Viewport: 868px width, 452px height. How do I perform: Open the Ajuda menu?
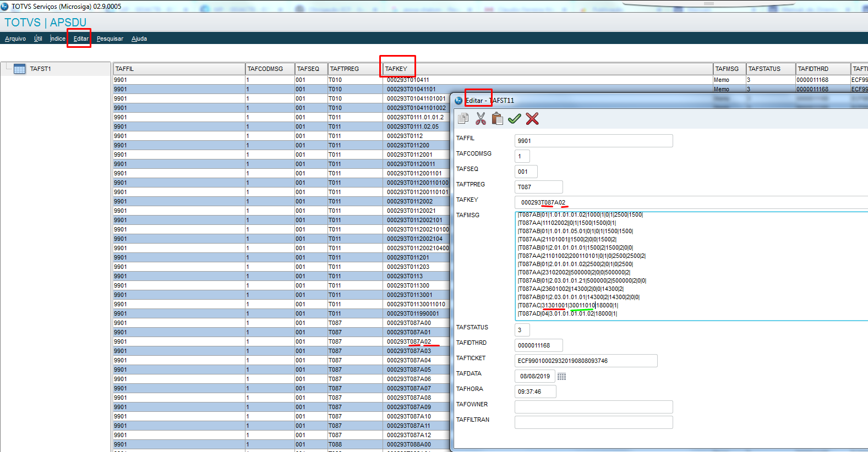(139, 38)
